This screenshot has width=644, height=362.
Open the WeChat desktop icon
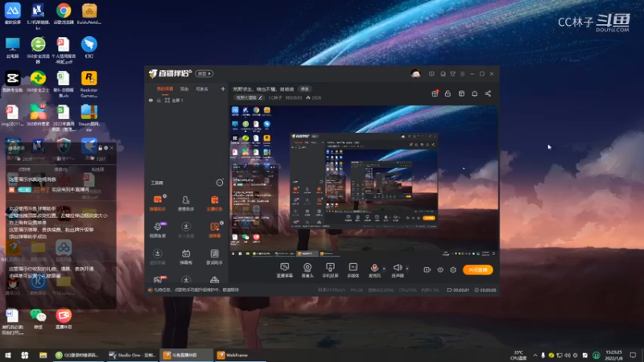click(x=38, y=319)
